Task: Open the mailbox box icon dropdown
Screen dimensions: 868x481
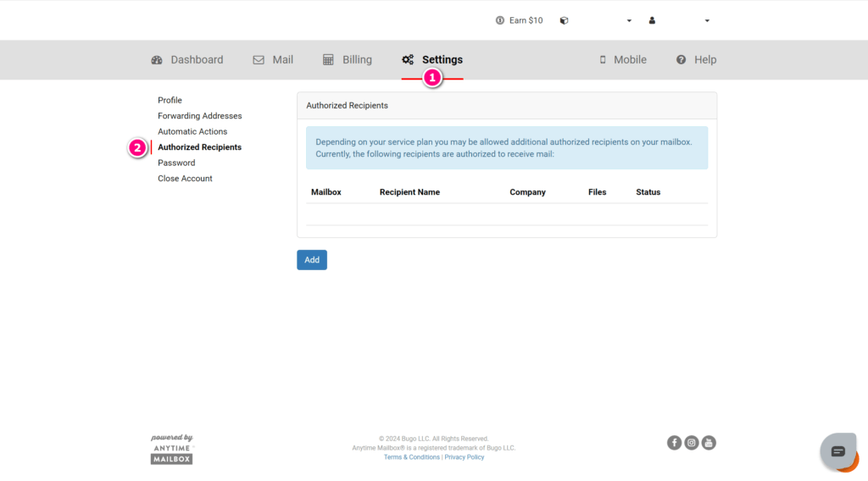Action: (x=597, y=20)
